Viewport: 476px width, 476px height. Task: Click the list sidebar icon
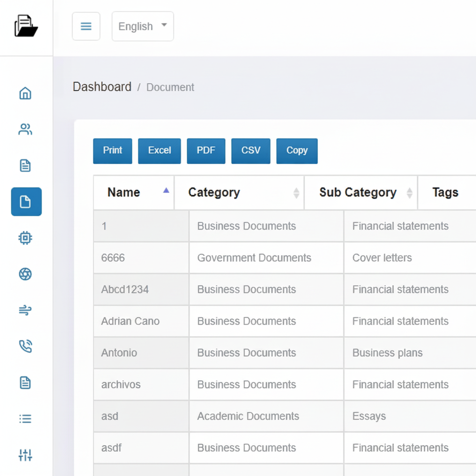[x=25, y=419]
